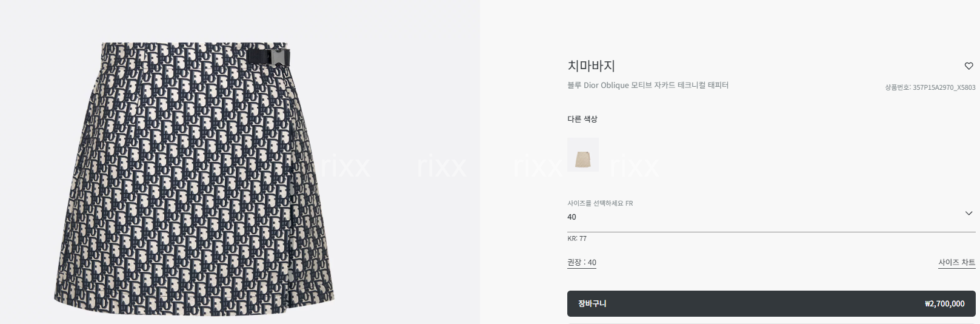The height and width of the screenshot is (324, 980).
Task: Click the KR: 77 size conversion text
Action: pos(577,238)
